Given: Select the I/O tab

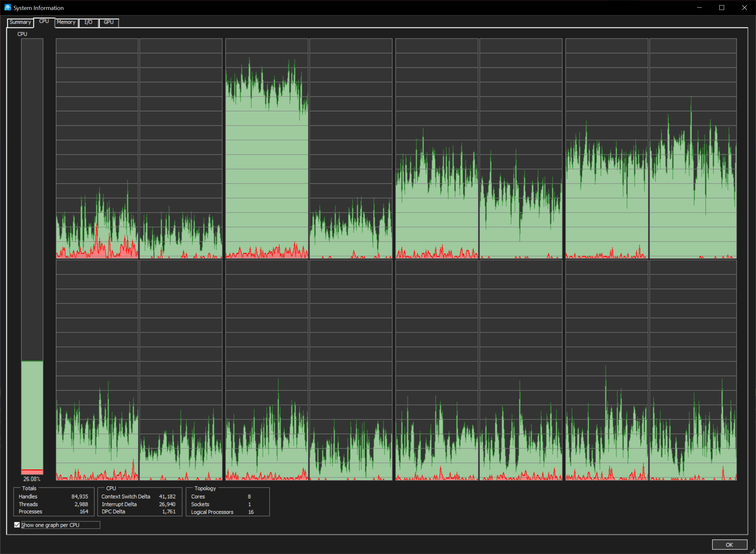Looking at the screenshot, I should [x=88, y=22].
